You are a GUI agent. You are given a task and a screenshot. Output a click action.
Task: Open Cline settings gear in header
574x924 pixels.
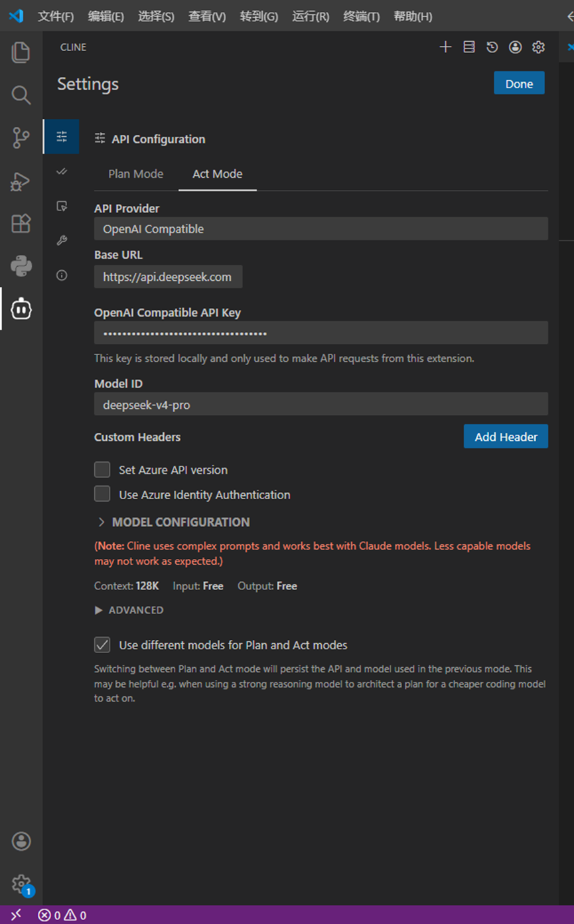(x=538, y=47)
